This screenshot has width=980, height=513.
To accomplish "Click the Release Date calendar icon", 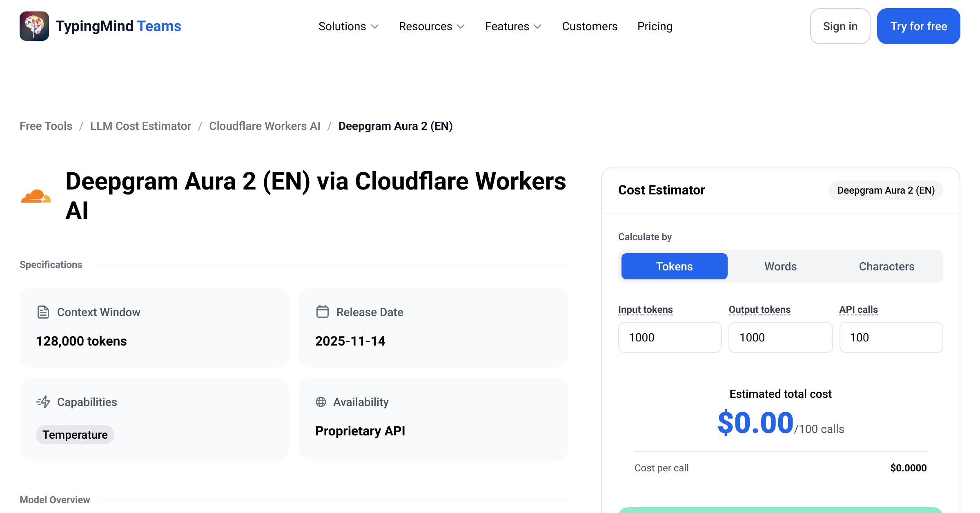I will [x=323, y=312].
